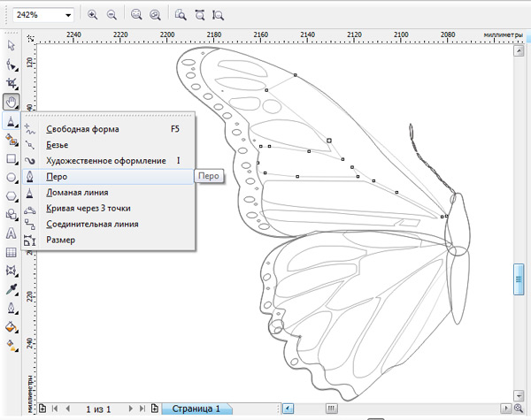Select the Eyedropper tool

click(12, 290)
